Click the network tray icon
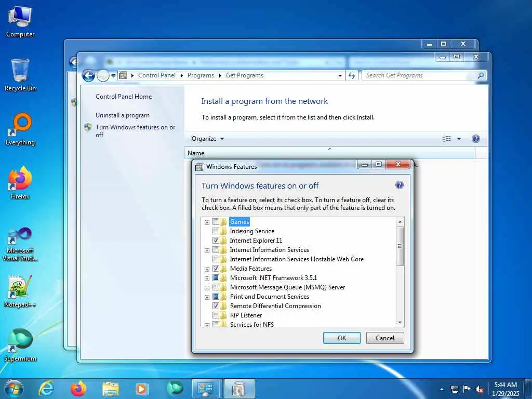Image resolution: width=532 pixels, height=399 pixels. point(454,389)
